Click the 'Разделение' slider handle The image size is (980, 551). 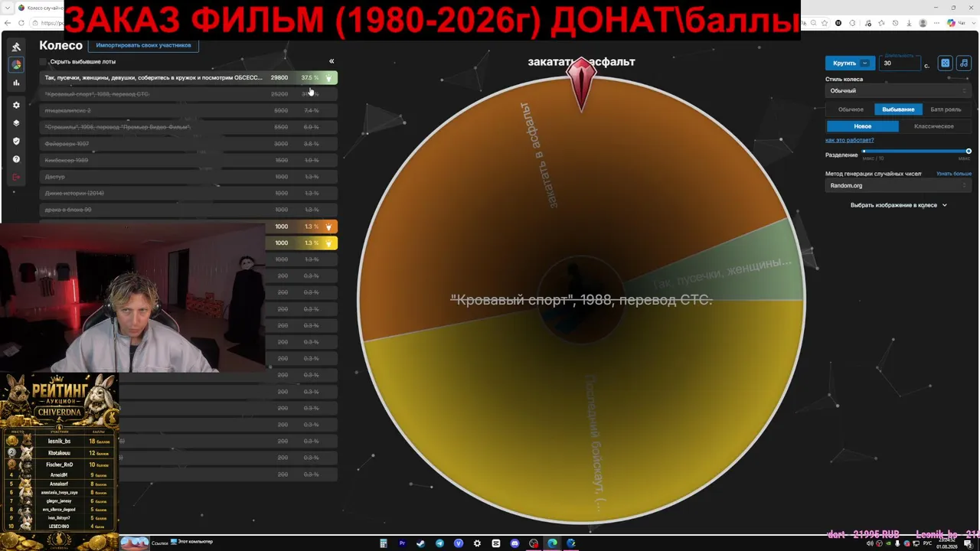(969, 152)
